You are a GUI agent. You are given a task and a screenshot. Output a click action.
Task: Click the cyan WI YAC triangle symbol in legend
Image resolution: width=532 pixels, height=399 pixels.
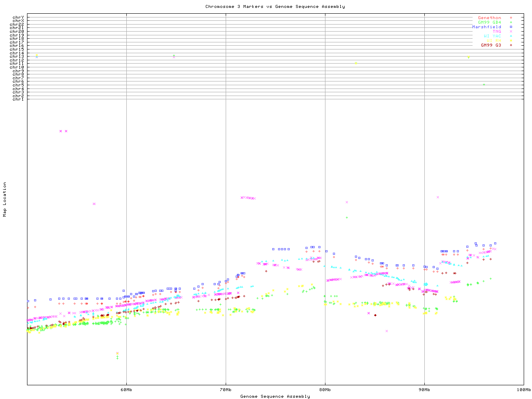[511, 36]
